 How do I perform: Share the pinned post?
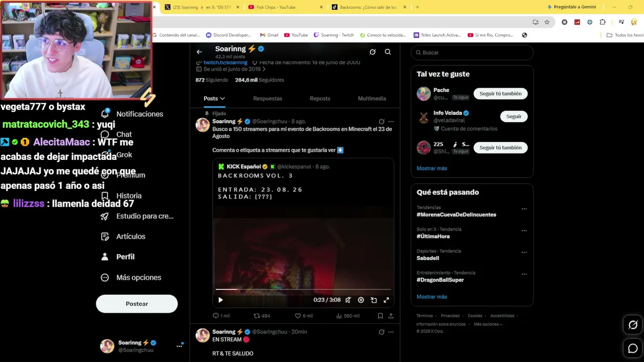click(x=391, y=316)
